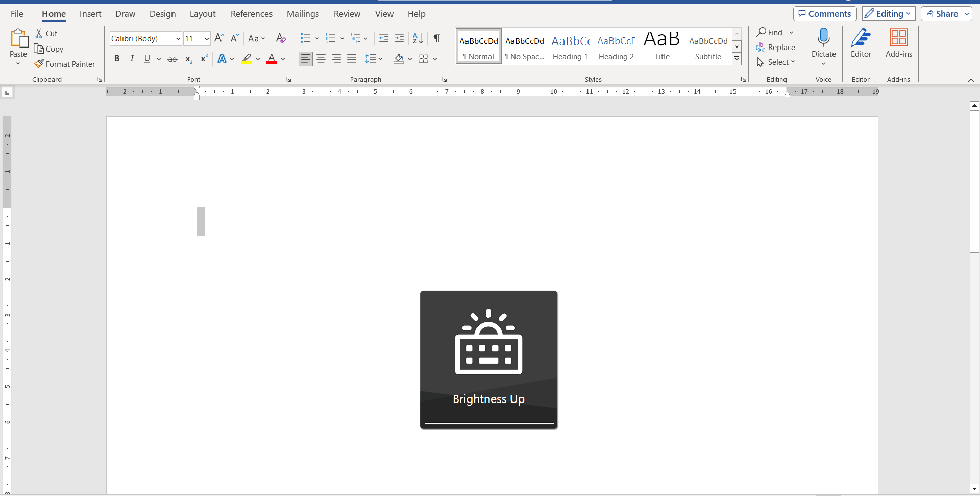This screenshot has width=980, height=496.
Task: Apply shading with the paint bucket icon
Action: pos(399,59)
